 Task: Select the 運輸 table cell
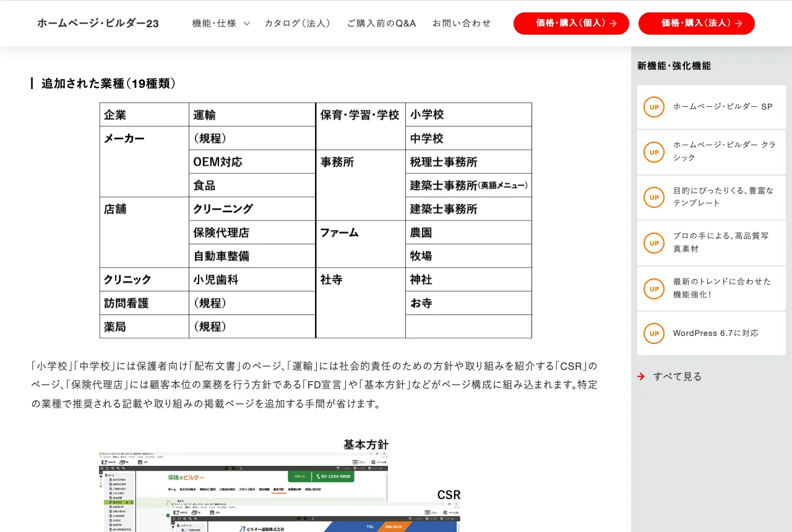click(x=252, y=115)
